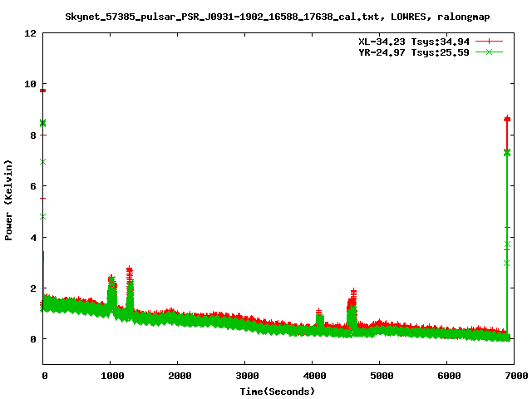Click the y-axis tick label 4
Screen dimensions: 532x399
pos(33,238)
